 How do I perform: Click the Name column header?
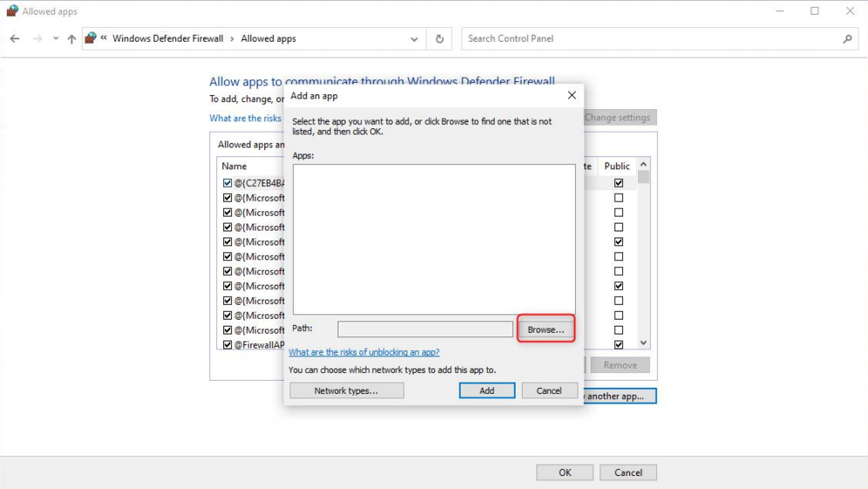pos(234,166)
